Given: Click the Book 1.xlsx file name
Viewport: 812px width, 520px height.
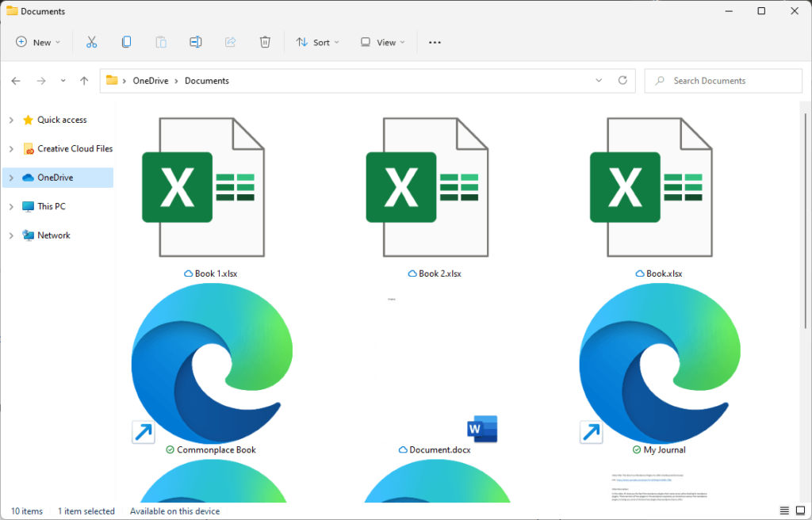Looking at the screenshot, I should [x=216, y=273].
